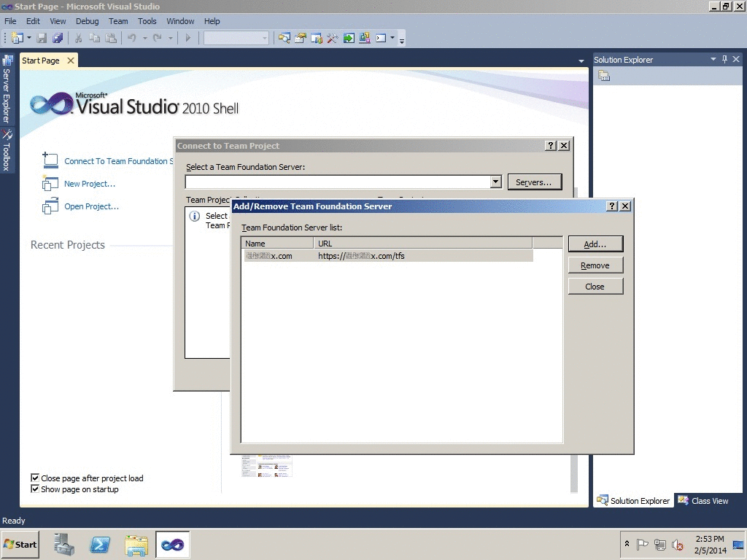Image resolution: width=747 pixels, height=560 pixels.
Task: Open the Properties Window toolbar icon
Action: coord(300,38)
